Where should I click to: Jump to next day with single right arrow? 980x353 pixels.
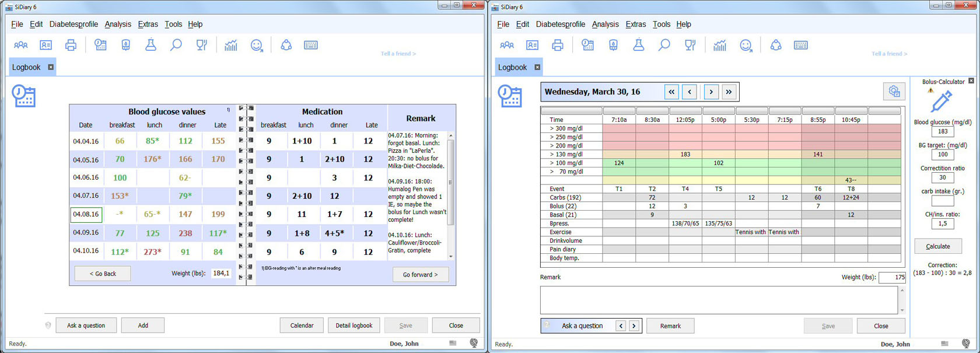pos(711,92)
